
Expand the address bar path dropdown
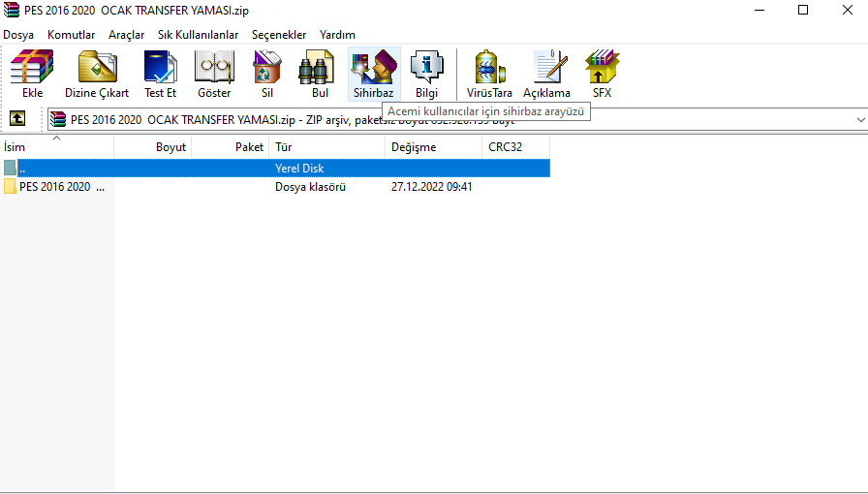click(x=860, y=119)
